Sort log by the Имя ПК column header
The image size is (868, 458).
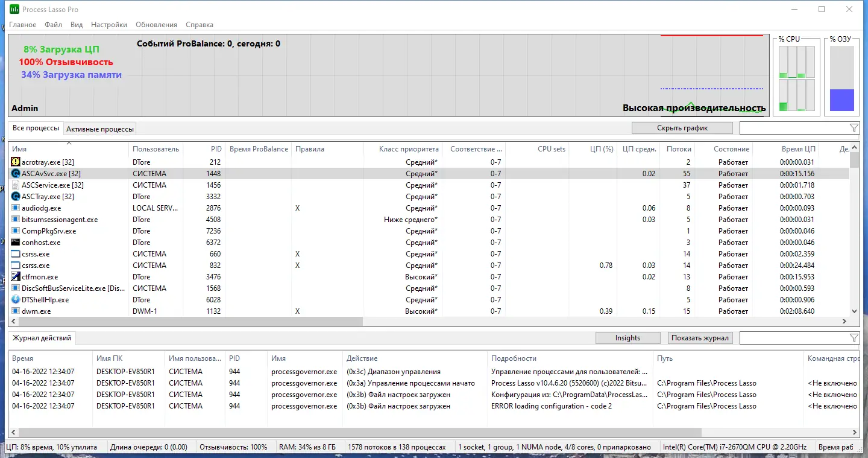(129, 358)
